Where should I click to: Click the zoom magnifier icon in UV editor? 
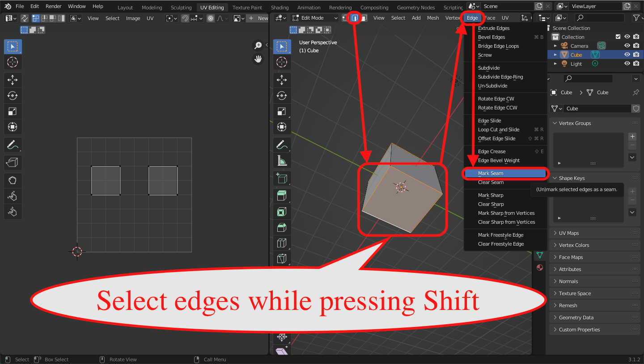[x=258, y=45]
